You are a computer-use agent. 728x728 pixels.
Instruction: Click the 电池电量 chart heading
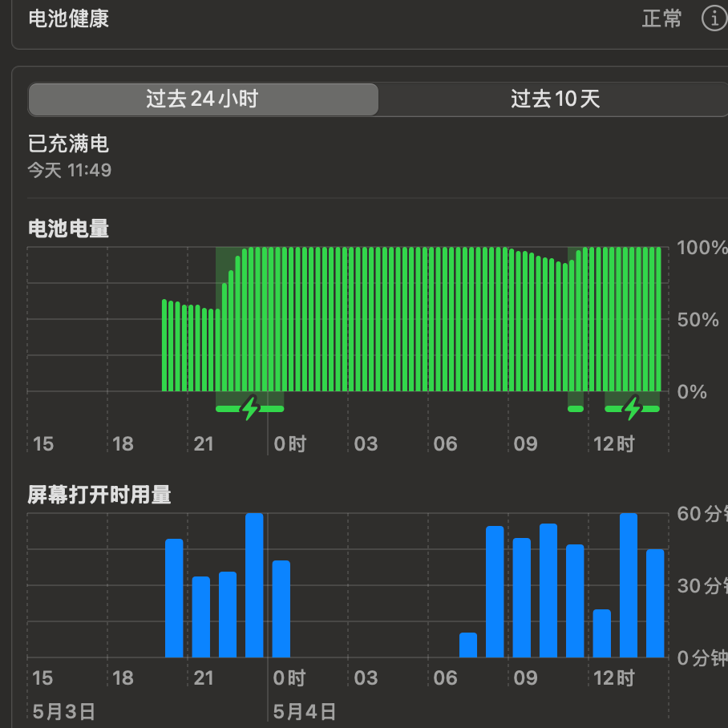pos(69,229)
